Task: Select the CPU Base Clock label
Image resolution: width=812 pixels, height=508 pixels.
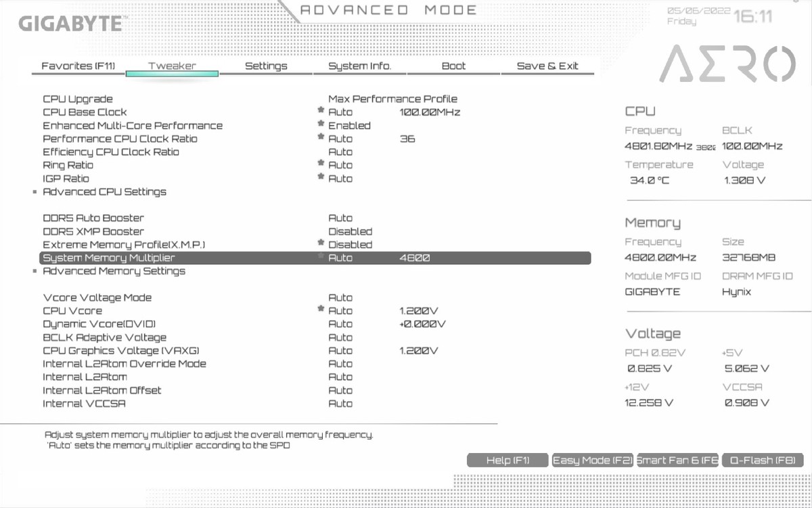Action: pos(85,112)
